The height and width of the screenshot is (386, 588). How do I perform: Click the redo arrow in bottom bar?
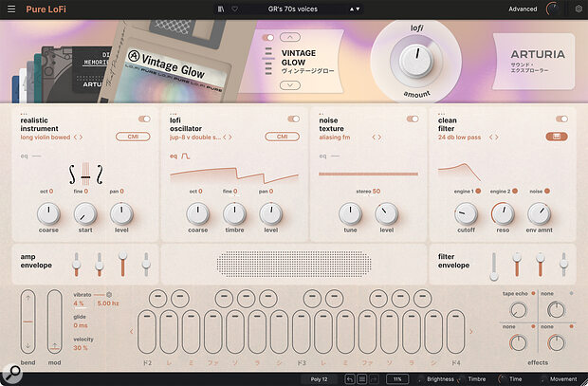(374, 379)
